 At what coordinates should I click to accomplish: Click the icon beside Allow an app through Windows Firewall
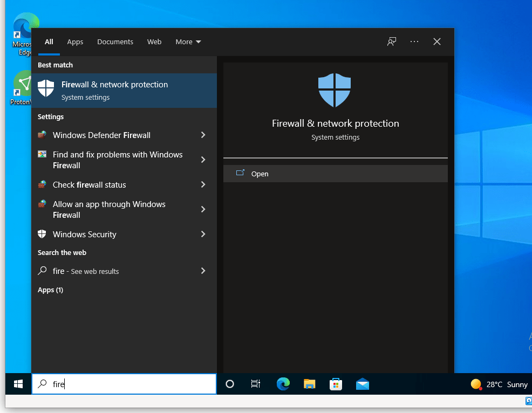click(42, 203)
